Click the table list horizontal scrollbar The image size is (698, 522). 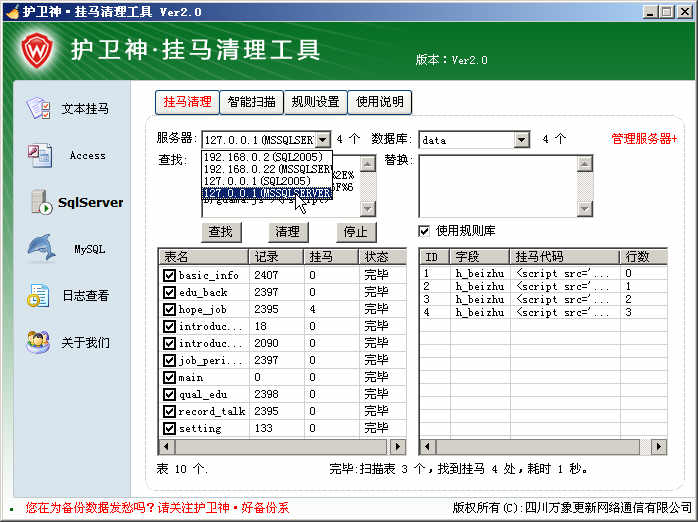click(280, 447)
